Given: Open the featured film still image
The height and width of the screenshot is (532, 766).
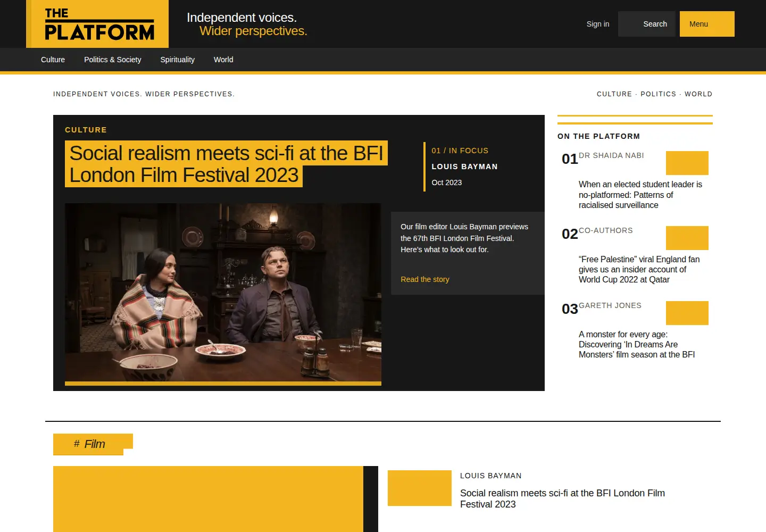Looking at the screenshot, I should click(x=223, y=292).
